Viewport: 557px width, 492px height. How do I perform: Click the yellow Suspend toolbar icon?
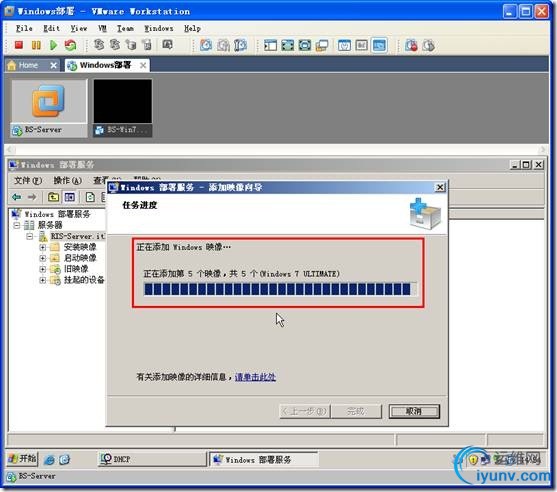36,45
